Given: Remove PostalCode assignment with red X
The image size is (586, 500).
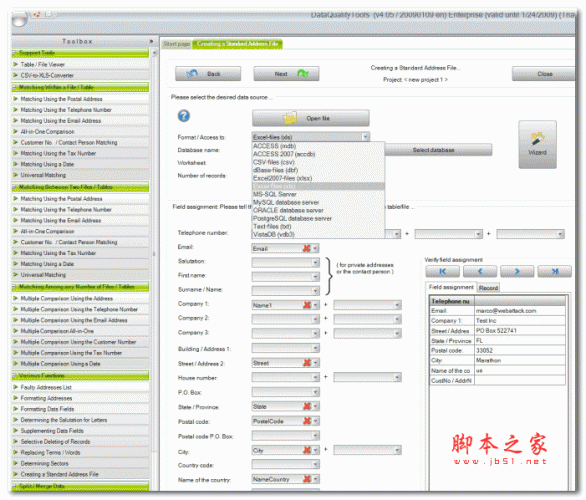Looking at the screenshot, I should coord(307,421).
